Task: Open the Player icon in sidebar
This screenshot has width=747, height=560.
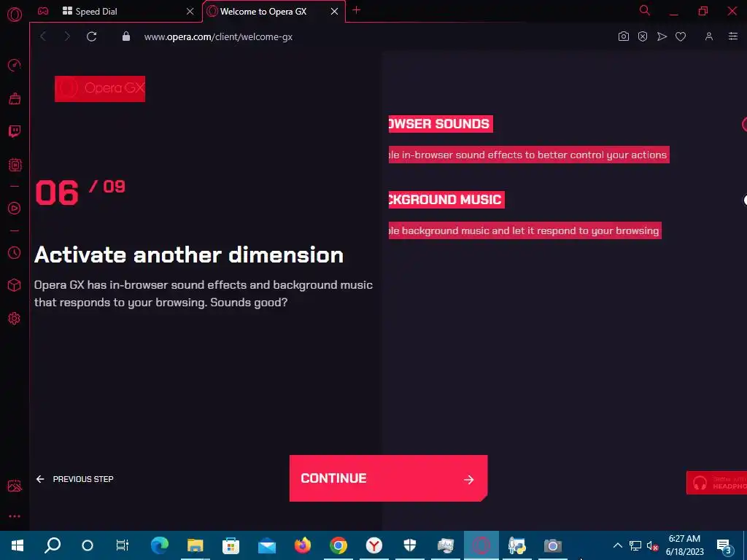Action: [15, 208]
